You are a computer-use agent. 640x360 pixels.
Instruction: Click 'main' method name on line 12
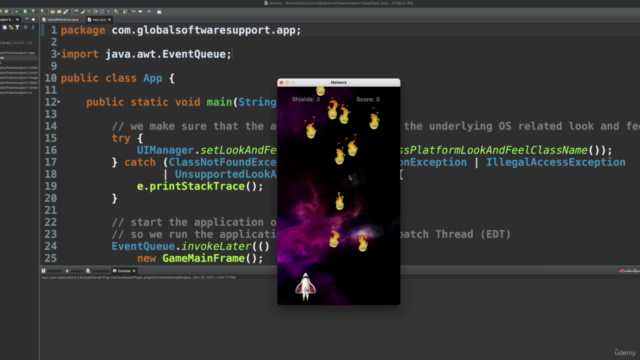(219, 102)
